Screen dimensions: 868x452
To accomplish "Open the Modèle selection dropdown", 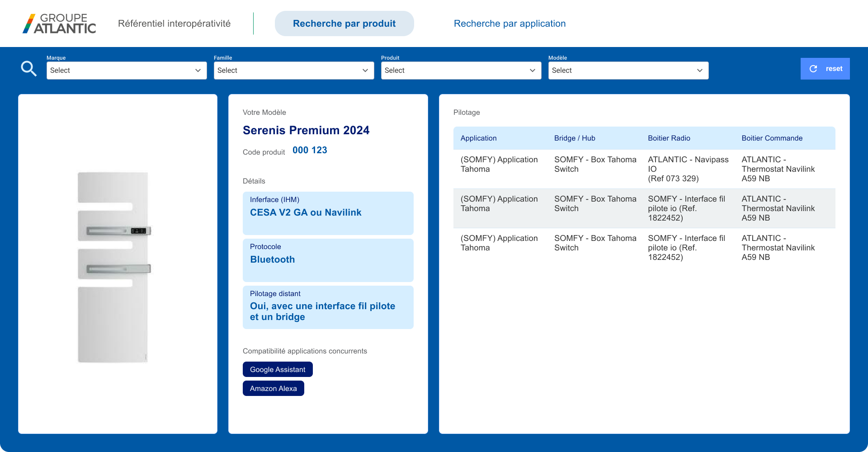I will pos(628,71).
